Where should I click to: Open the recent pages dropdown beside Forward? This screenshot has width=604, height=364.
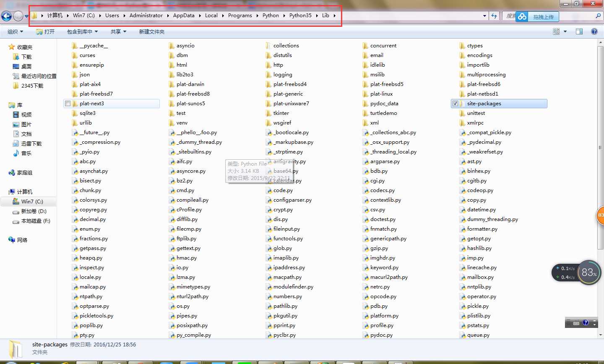[x=26, y=16]
